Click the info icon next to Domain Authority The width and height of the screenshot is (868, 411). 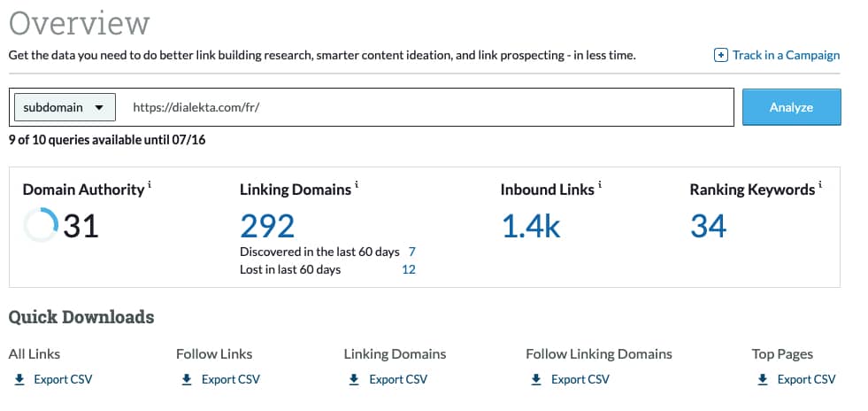tap(150, 184)
